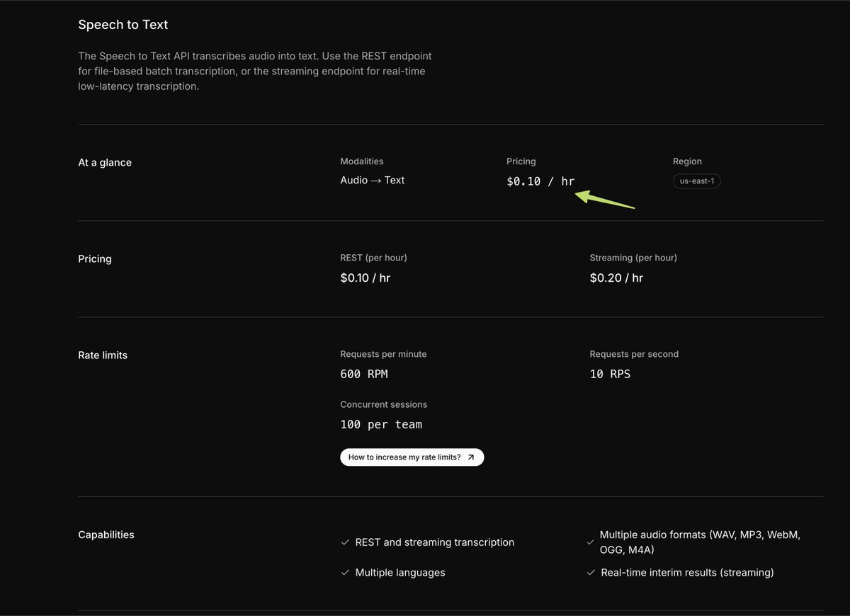The height and width of the screenshot is (616, 850).
Task: Click the "Concurrent sessions" label
Action: click(x=384, y=404)
